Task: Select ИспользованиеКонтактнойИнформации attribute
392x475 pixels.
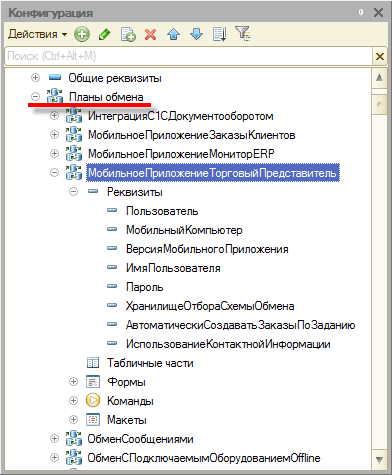Action: coord(228,344)
